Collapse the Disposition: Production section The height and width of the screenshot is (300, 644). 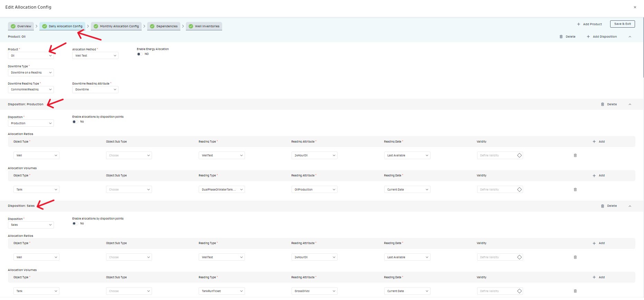pos(630,104)
